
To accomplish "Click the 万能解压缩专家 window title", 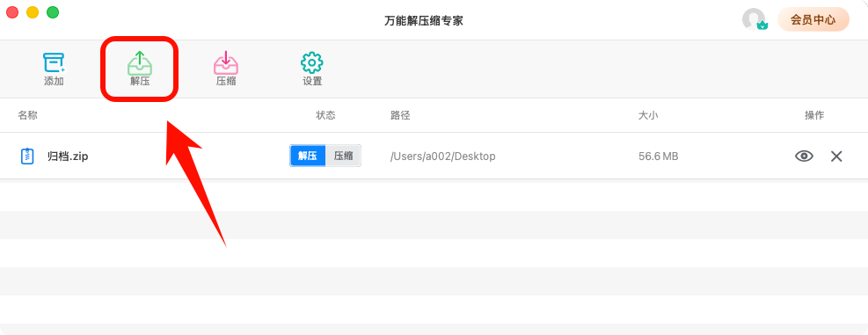I will (424, 21).
